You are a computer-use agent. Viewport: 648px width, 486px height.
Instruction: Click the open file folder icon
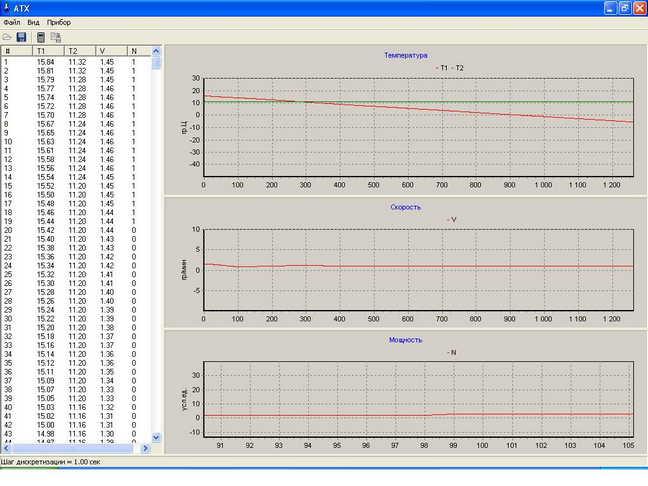[8, 37]
